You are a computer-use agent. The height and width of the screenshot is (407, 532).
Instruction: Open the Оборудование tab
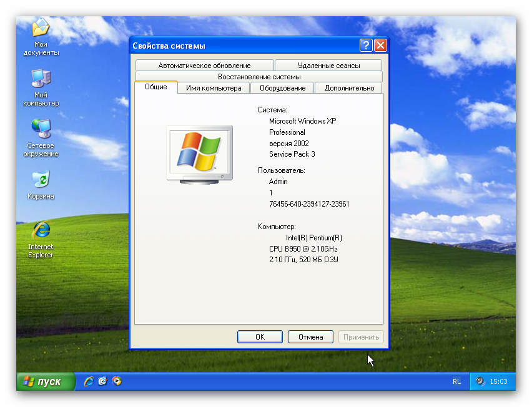pyautogui.click(x=282, y=88)
